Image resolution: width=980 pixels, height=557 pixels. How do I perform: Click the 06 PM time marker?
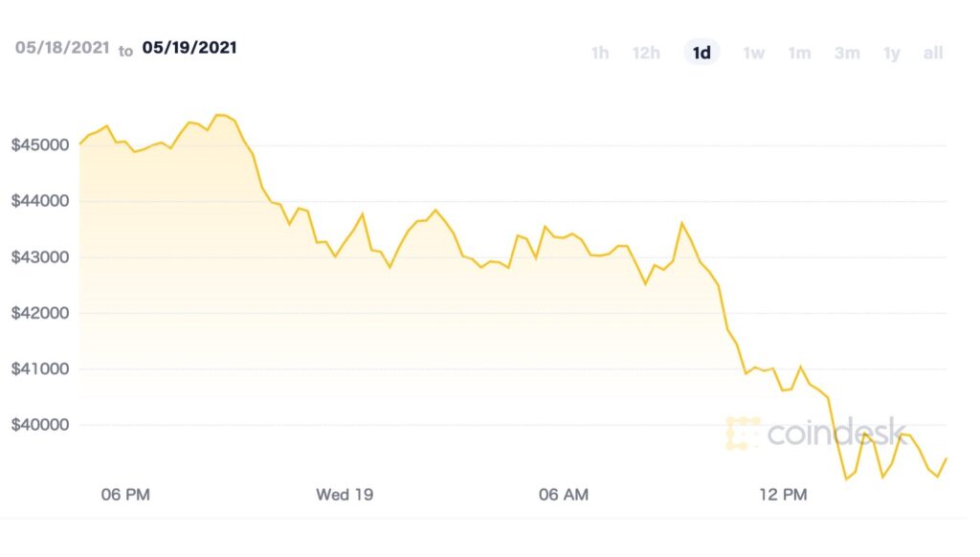125,495
